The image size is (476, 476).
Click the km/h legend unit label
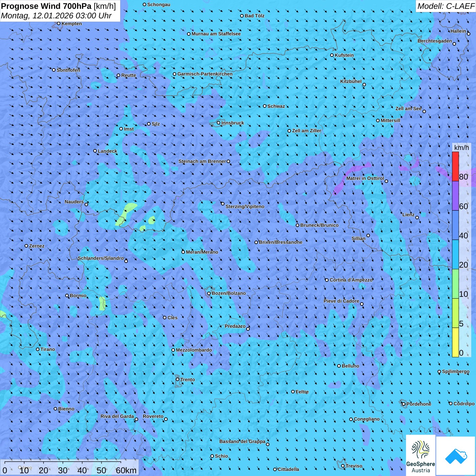(x=461, y=147)
